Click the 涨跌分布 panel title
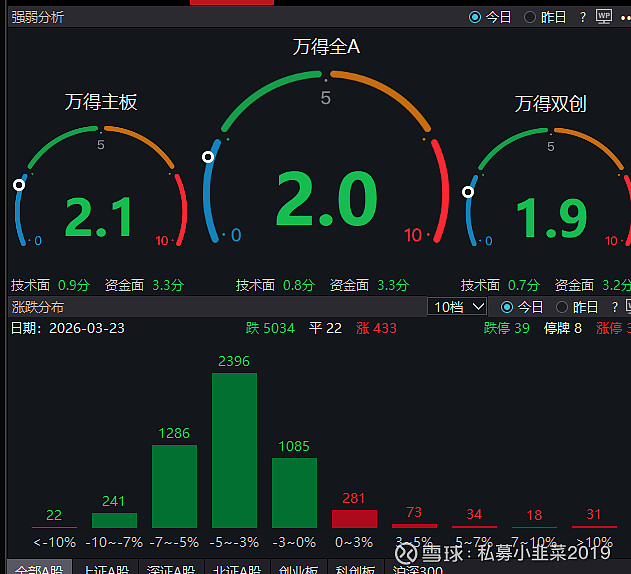The height and width of the screenshot is (574, 631). click(x=37, y=307)
